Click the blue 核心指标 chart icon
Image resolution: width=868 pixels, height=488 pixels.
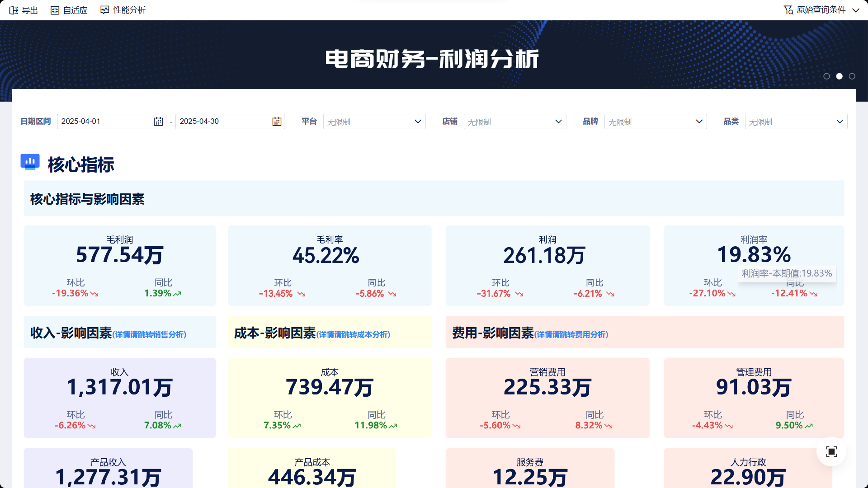(30, 162)
